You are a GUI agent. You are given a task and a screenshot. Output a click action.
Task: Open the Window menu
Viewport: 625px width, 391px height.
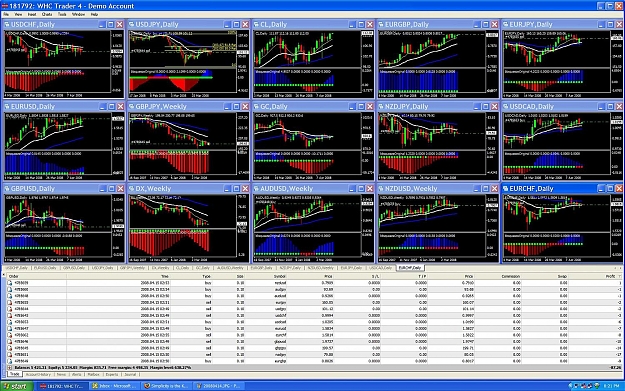(78, 14)
